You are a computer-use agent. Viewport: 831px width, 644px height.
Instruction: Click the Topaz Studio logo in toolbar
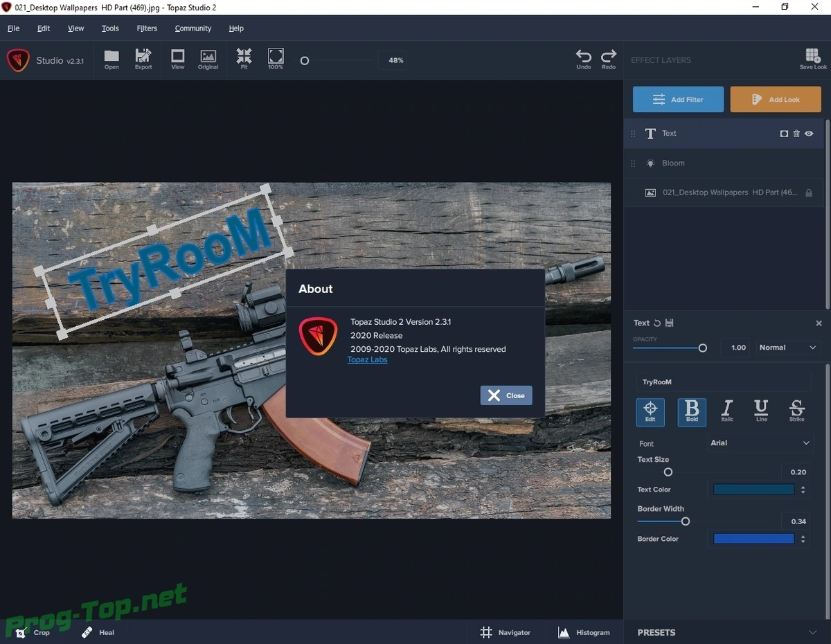(x=18, y=60)
